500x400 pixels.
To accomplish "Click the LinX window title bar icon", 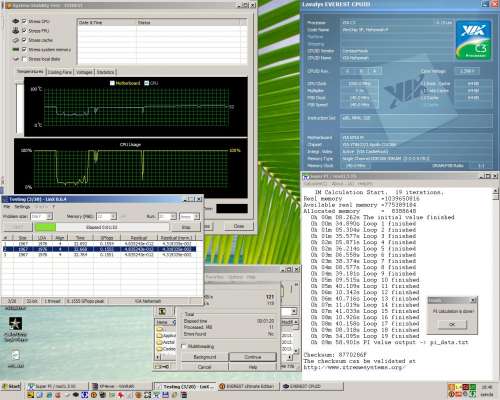I will (5, 199).
